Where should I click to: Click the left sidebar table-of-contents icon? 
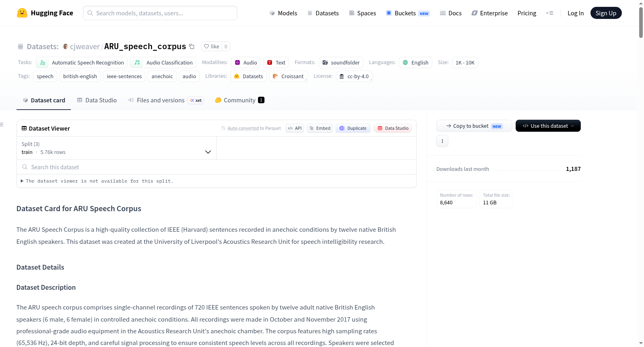(x=2, y=125)
